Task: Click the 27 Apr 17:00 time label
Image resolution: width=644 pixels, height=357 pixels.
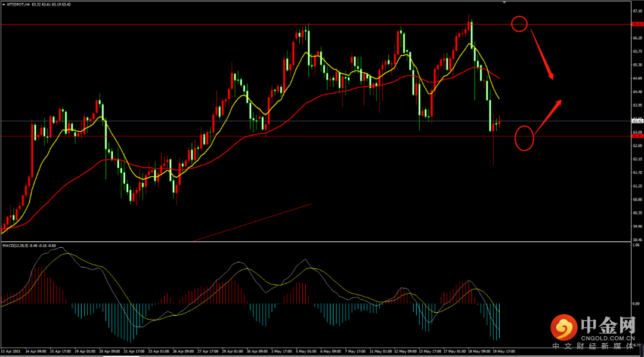Action: 208,352
